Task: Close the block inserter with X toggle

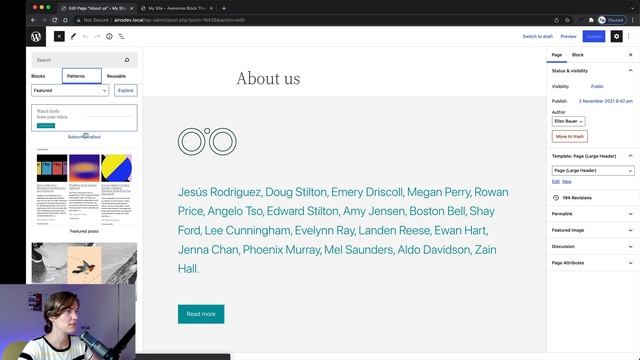Action: tap(59, 36)
